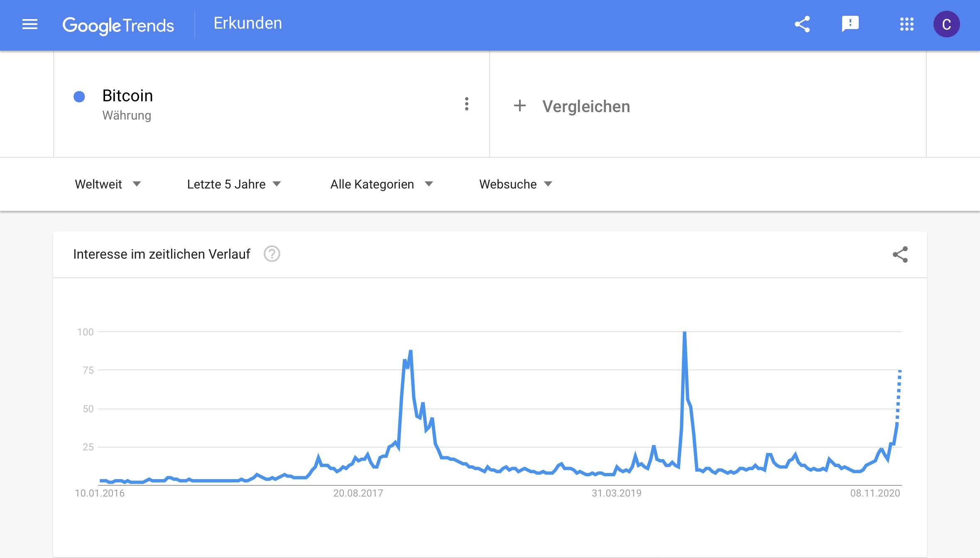Screen dimensions: 980x558
Task: Expand the Weltweit region dropdown
Action: click(x=108, y=184)
